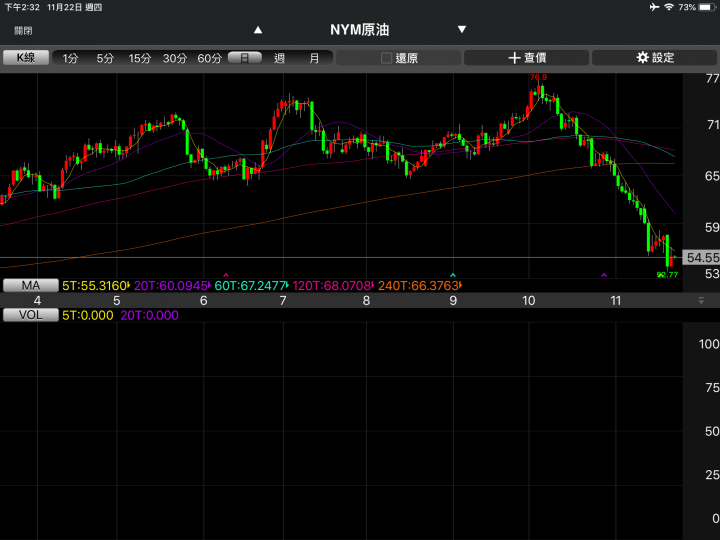Tap month 10 on the time axis

tap(529, 301)
